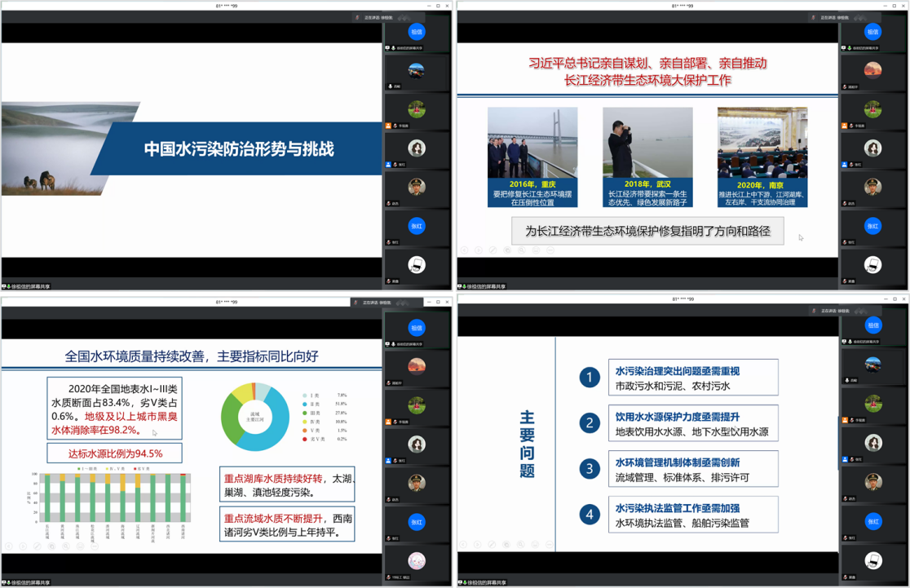The width and height of the screenshot is (910, 588).
Task: Click the microphone icon in top-left speaking indicator
Action: pyautogui.click(x=356, y=17)
